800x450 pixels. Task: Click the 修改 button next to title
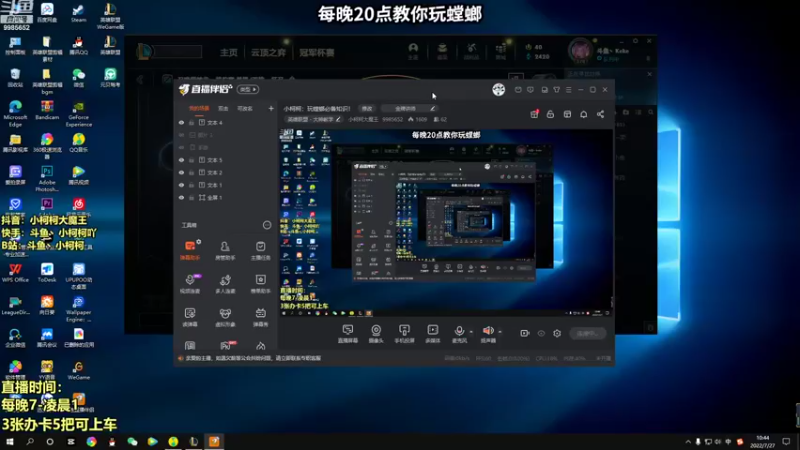(x=367, y=108)
